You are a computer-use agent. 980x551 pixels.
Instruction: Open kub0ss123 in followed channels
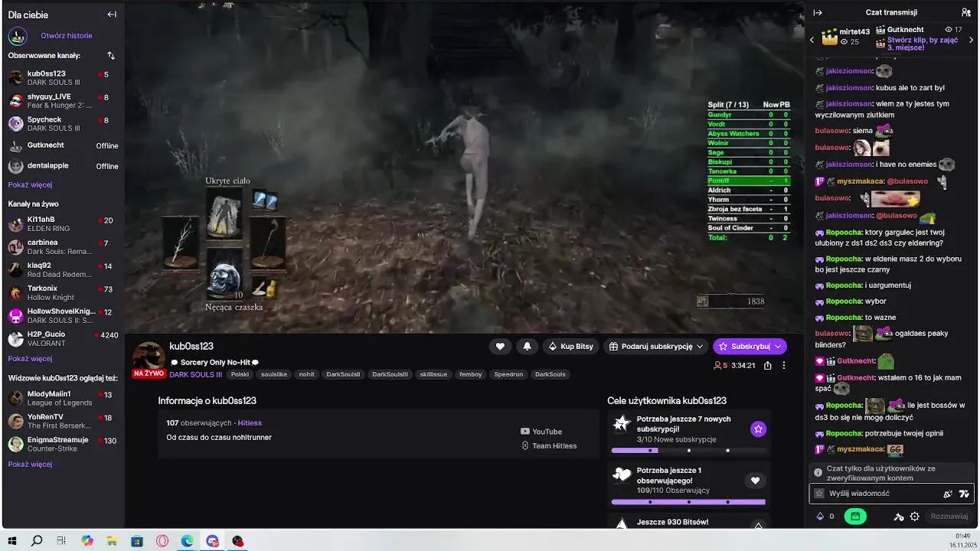point(62,78)
